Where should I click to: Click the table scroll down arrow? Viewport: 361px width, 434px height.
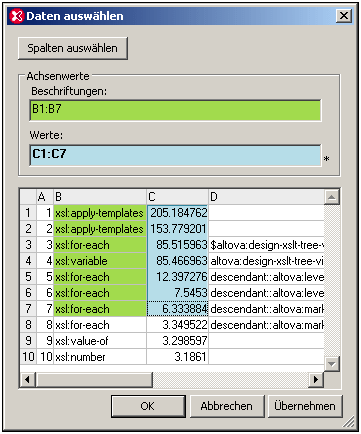(332, 364)
